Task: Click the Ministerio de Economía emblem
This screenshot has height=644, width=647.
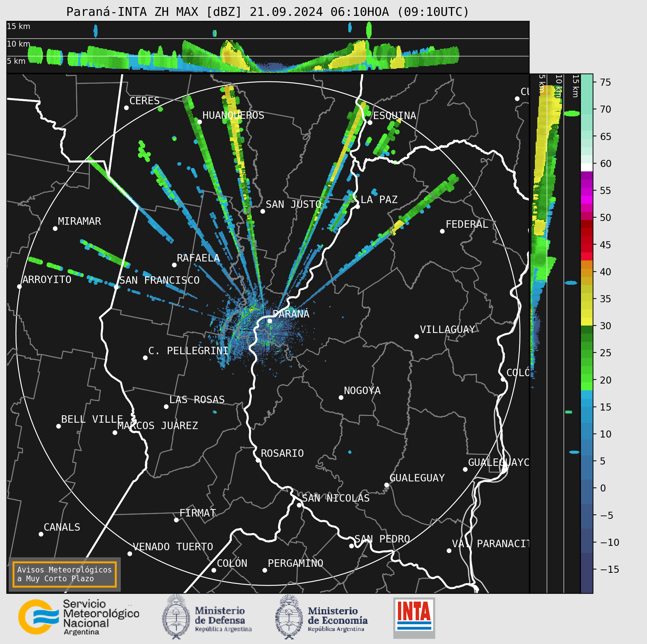Action: point(289,617)
